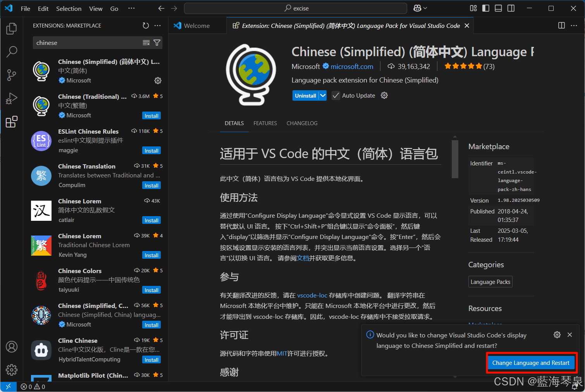Install Chinese (Traditional) language pack
Viewport: 585px width, 392px height.
click(151, 116)
